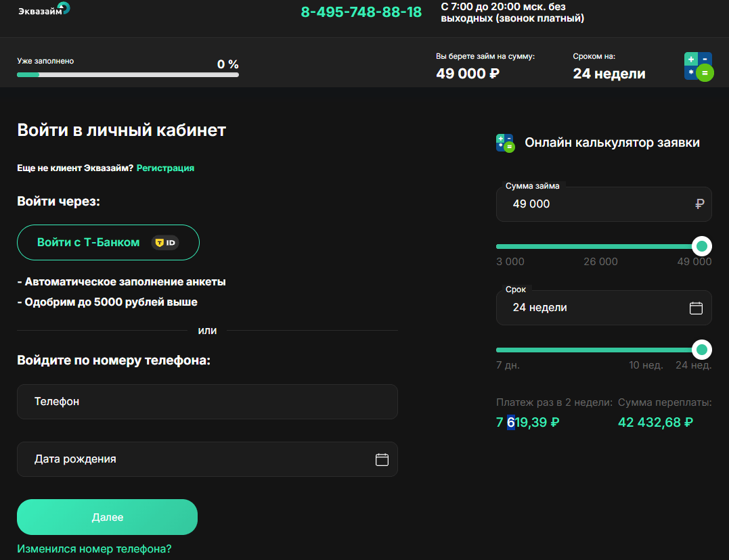Click loan term slider handle
The height and width of the screenshot is (560, 729).
702,350
